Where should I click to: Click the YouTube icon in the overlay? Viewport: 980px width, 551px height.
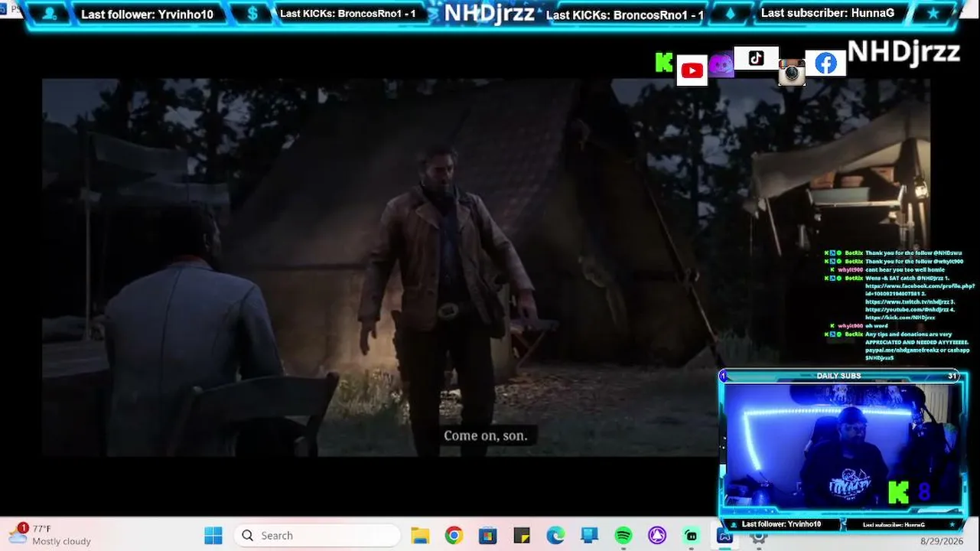click(692, 71)
